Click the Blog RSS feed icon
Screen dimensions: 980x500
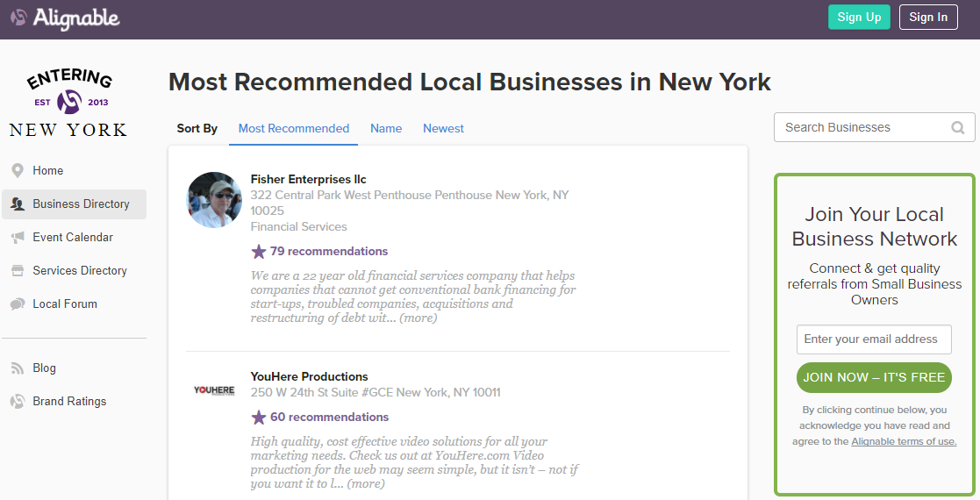click(18, 368)
